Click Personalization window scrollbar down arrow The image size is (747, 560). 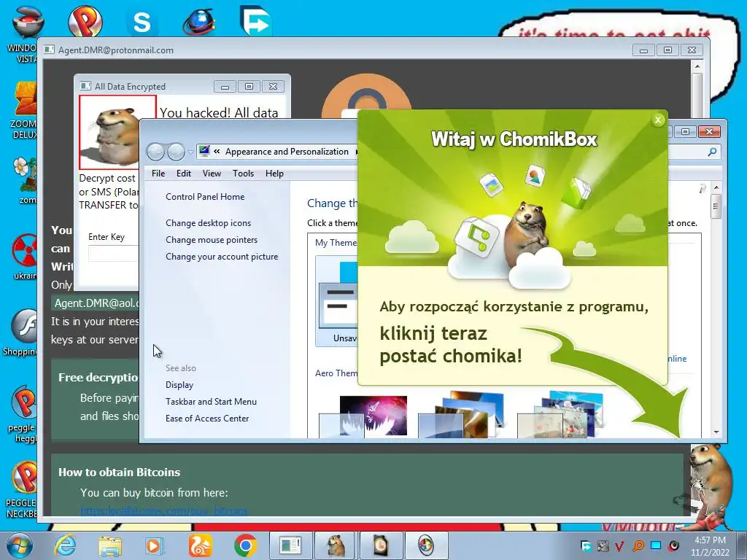pos(716,432)
